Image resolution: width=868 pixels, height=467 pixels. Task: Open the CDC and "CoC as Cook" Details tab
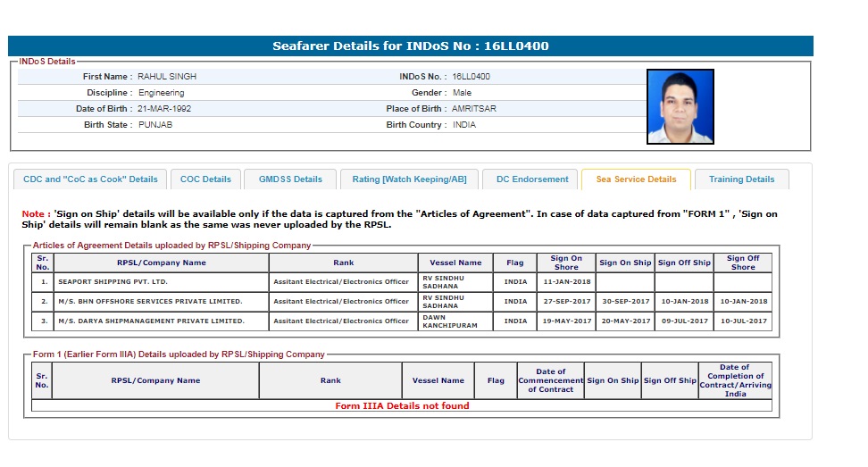tap(90, 179)
